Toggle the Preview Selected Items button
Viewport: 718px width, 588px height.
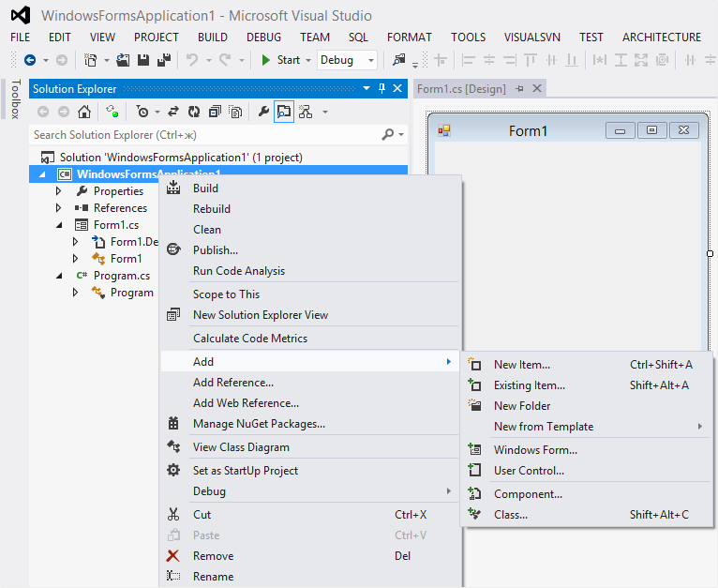[x=283, y=112]
